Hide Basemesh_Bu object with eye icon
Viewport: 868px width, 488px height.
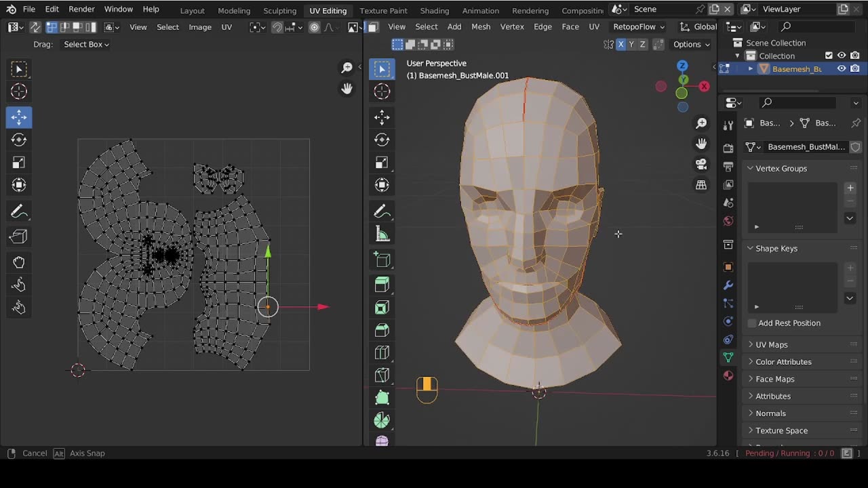click(842, 68)
